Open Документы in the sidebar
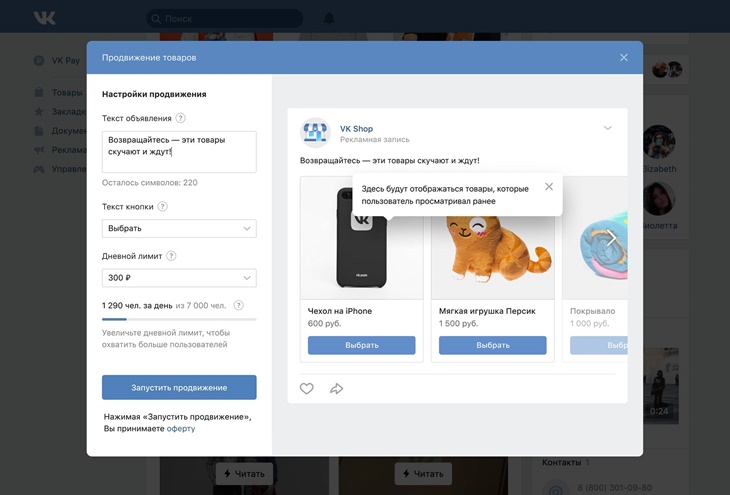The image size is (730, 495). point(69,131)
